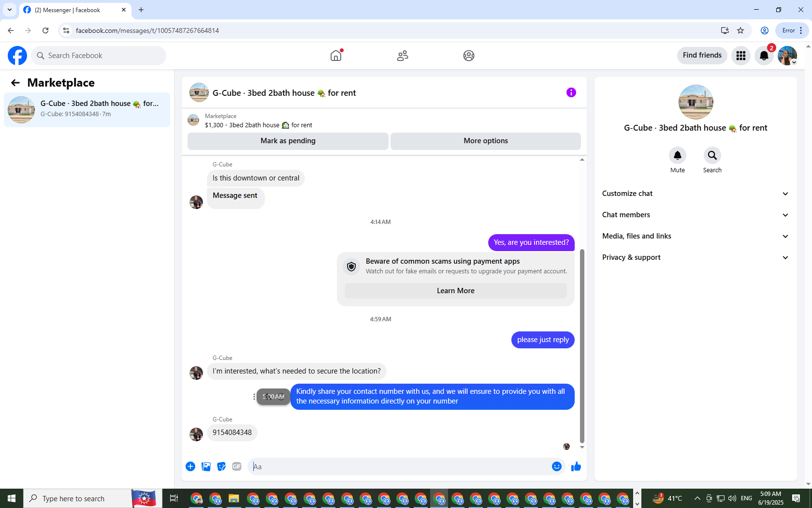Click the chat scrollbar up arrow
This screenshot has height=508, width=812.
[582, 160]
